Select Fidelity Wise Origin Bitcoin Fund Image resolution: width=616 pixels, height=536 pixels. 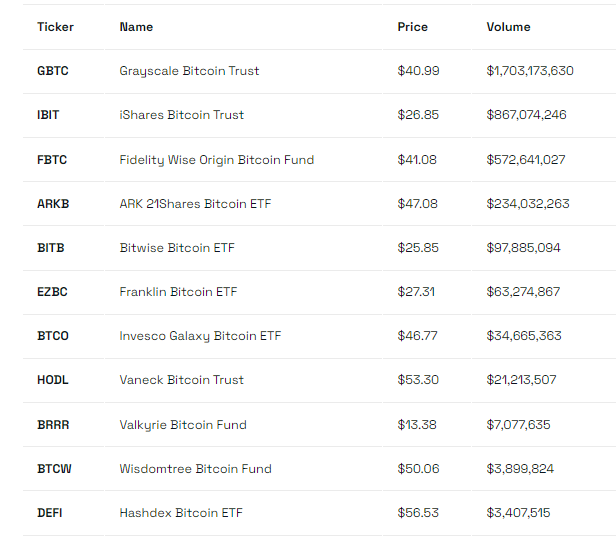[216, 160]
